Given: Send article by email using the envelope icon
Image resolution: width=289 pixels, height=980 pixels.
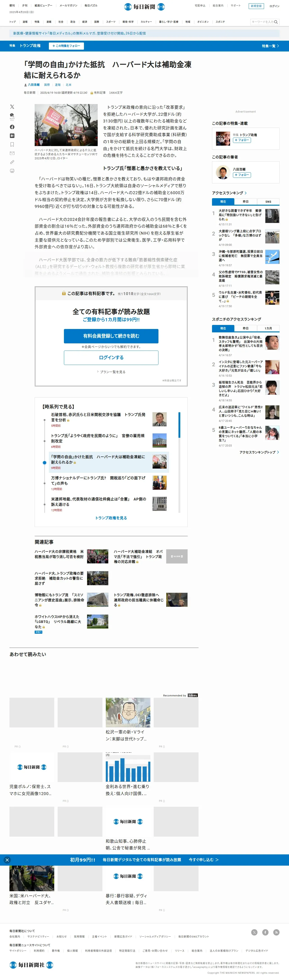Looking at the screenshot, I should pyautogui.click(x=12, y=153).
